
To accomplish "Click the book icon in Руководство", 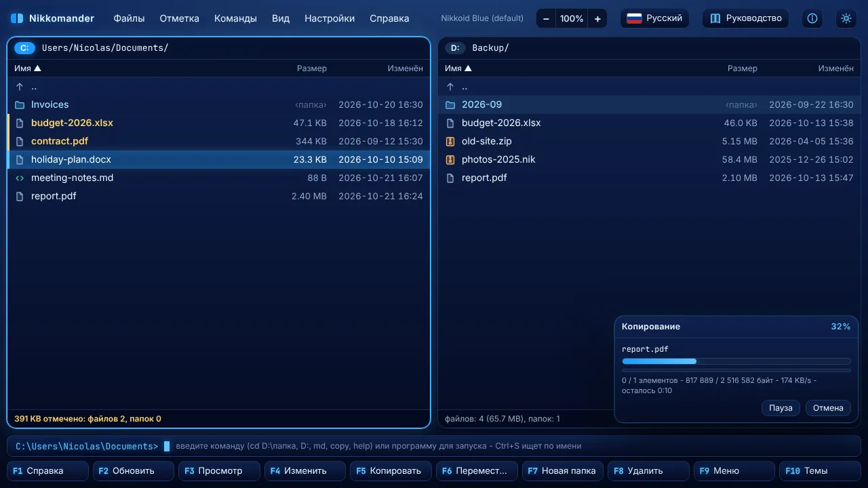I will point(715,18).
